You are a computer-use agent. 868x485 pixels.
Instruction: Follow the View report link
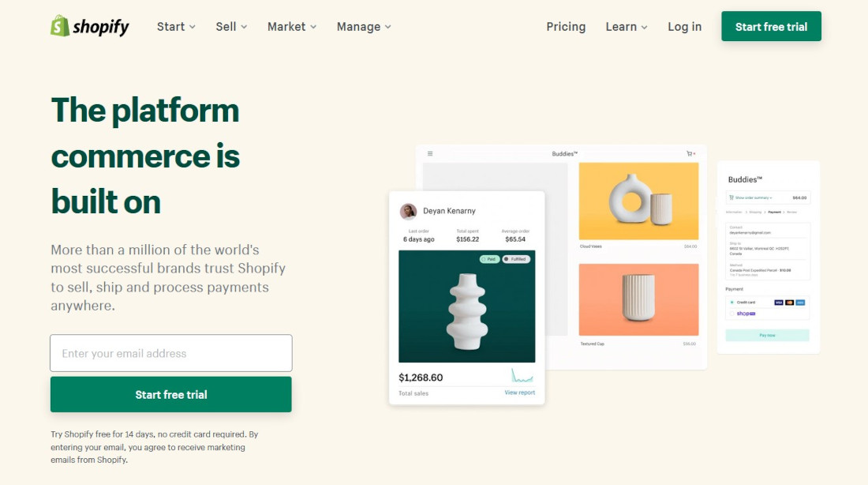tap(520, 393)
